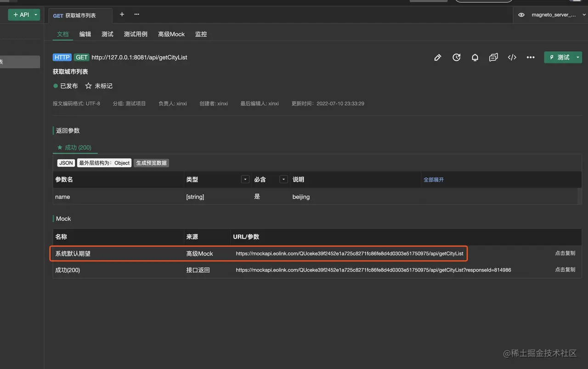The width and height of the screenshot is (588, 369).
Task: Switch to the 编辑 tab
Action: coord(85,34)
